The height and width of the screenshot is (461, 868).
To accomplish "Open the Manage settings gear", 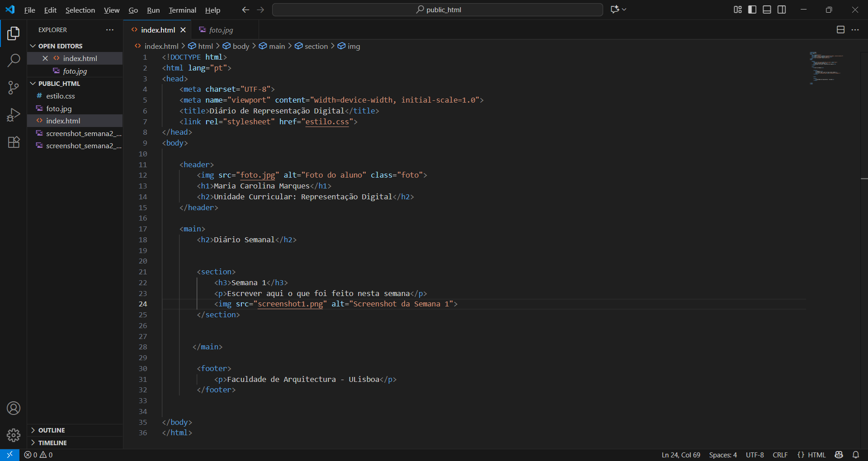I will pos(14,435).
